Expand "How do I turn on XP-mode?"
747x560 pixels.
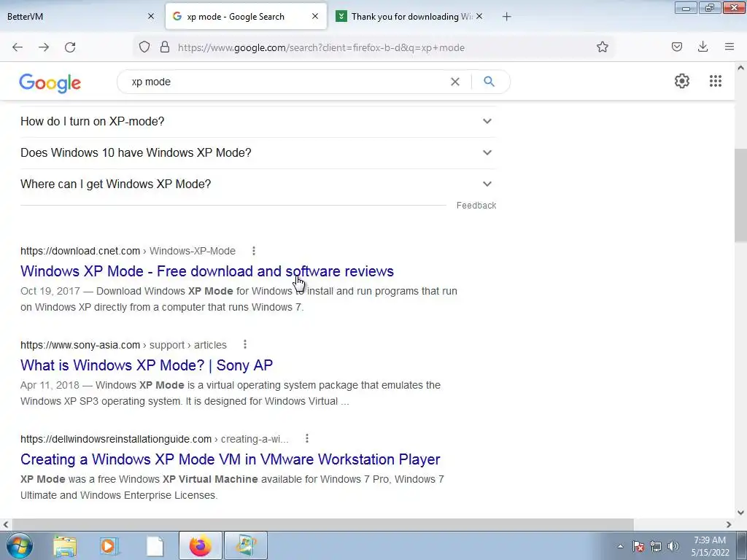[258, 122]
